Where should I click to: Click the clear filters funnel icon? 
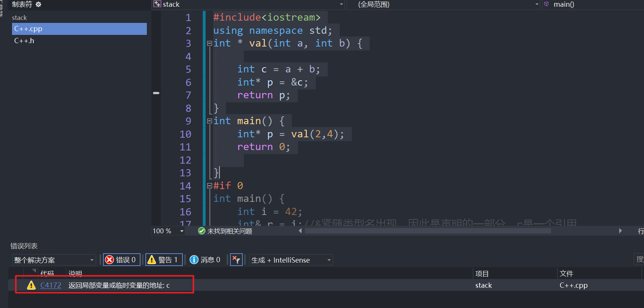pyautogui.click(x=236, y=260)
